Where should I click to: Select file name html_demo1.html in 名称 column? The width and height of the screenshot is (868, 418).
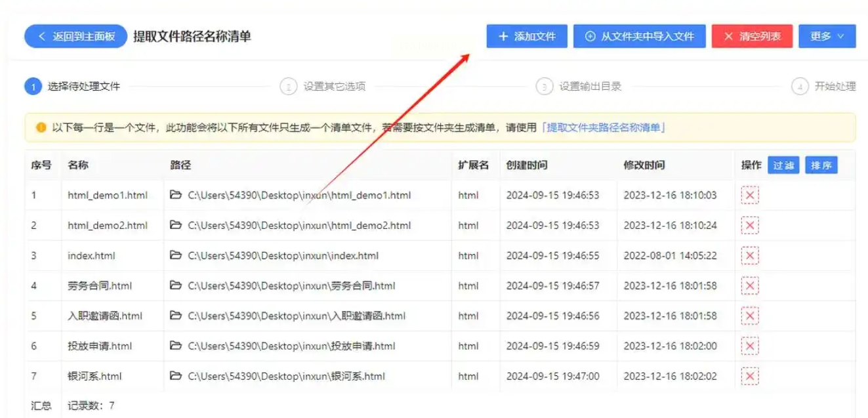coord(108,195)
